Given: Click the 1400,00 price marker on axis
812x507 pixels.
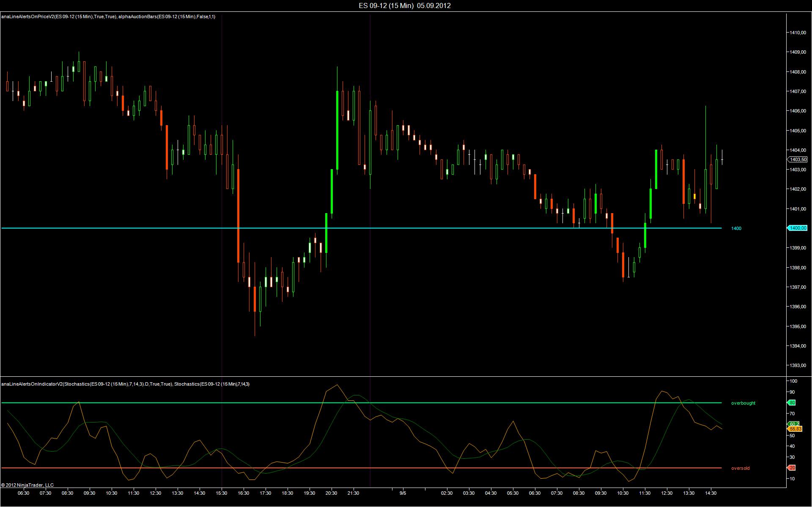Looking at the screenshot, I should (797, 228).
